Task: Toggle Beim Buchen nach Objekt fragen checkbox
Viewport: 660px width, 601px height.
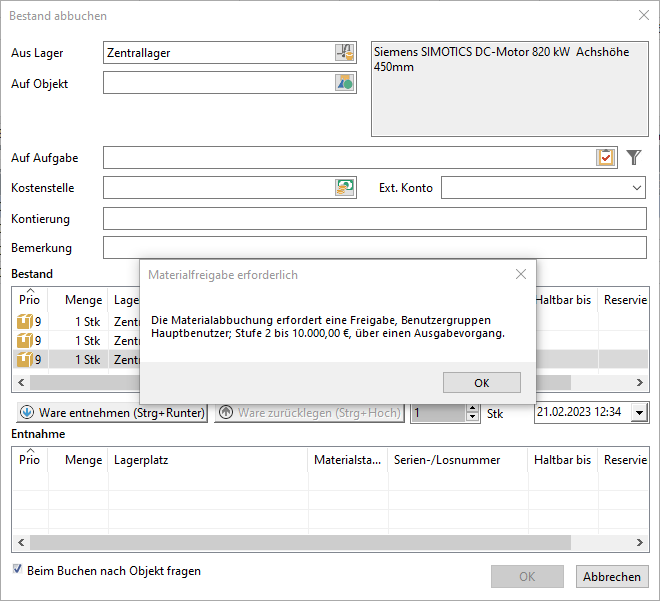Action: [x=17, y=569]
